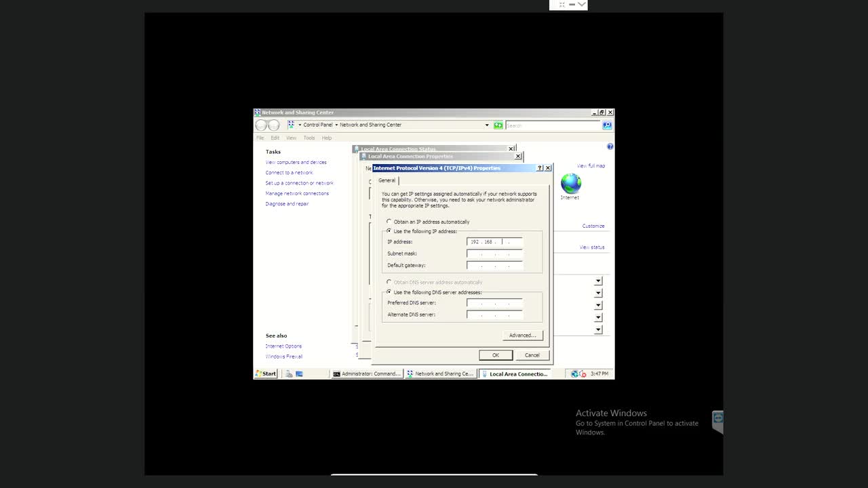Close the Local Area Connection Properties dialog

[518, 156]
